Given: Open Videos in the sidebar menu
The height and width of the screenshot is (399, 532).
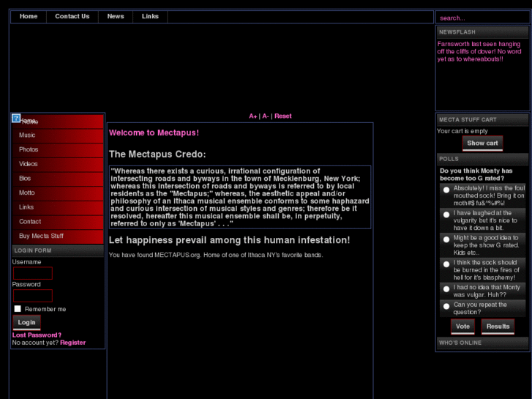Looking at the screenshot, I should pos(58,164).
